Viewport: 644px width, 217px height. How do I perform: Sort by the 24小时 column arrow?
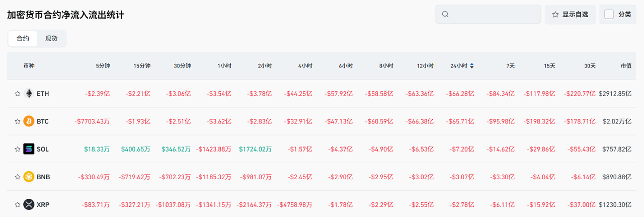pos(471,66)
